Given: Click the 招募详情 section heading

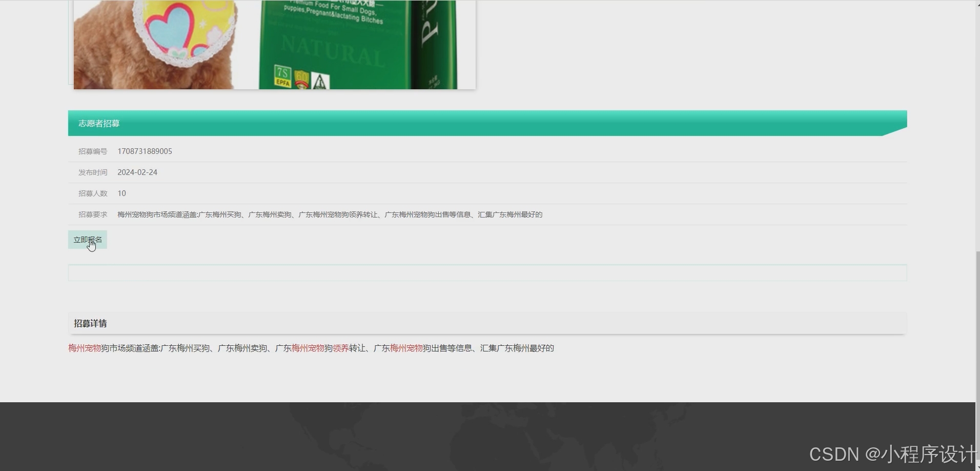Looking at the screenshot, I should click(x=90, y=323).
